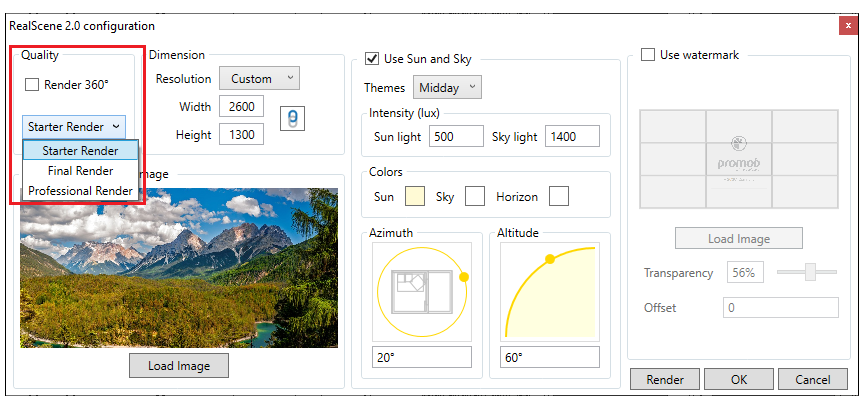Pick the Sun color swatch
Image resolution: width=863 pixels, height=402 pixels.
pos(415,196)
